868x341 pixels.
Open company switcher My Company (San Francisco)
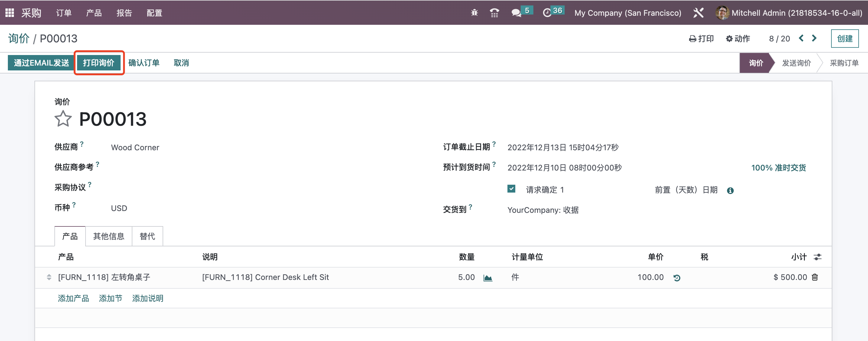click(x=628, y=13)
